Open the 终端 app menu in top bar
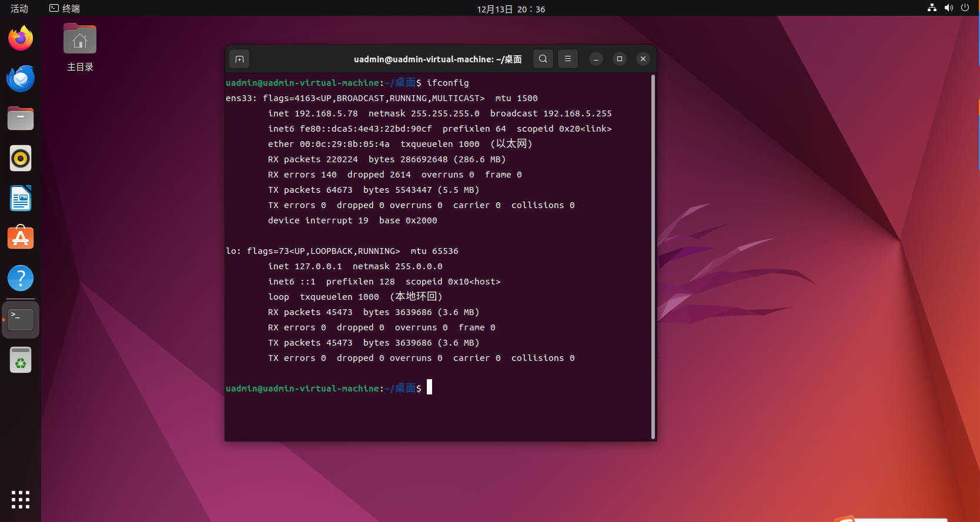The image size is (980, 522). coord(65,9)
